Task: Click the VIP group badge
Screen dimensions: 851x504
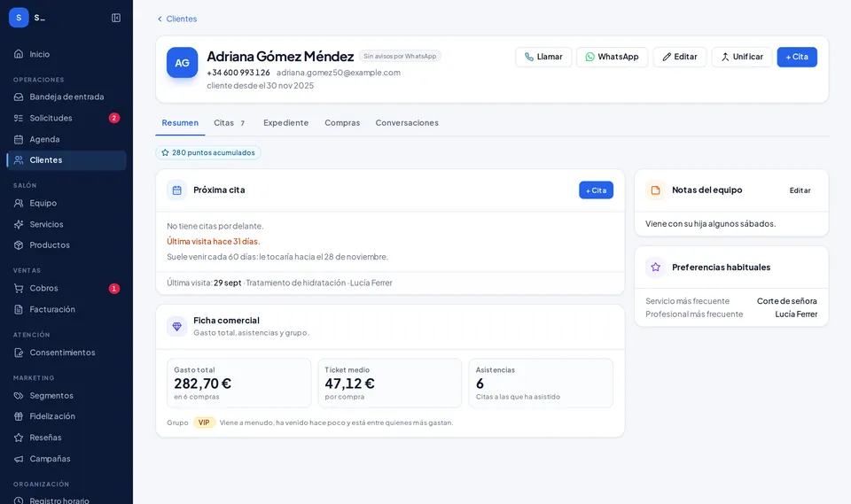Action: [x=204, y=423]
